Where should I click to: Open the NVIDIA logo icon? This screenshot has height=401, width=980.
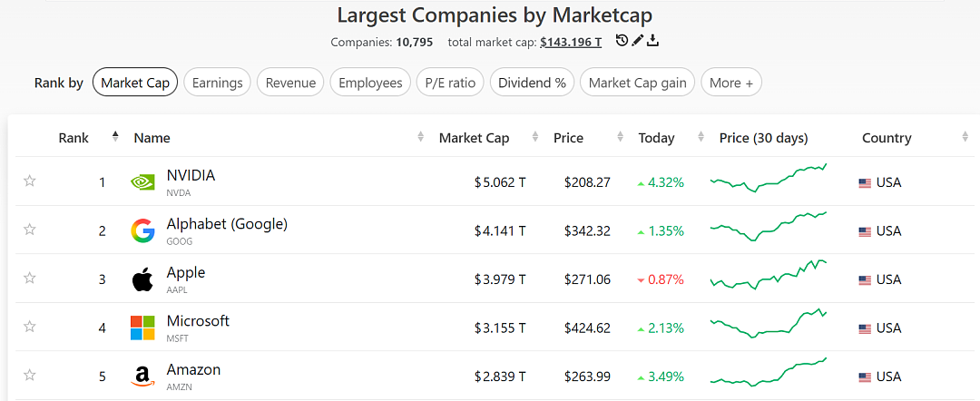click(x=142, y=181)
